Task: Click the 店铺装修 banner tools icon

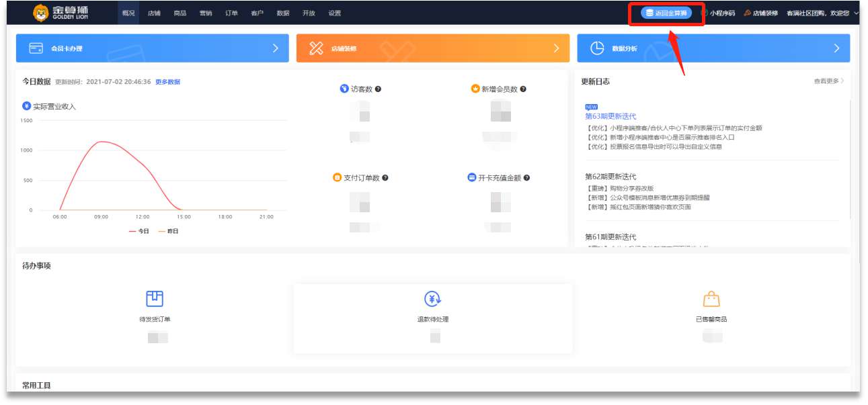Action: pyautogui.click(x=317, y=48)
